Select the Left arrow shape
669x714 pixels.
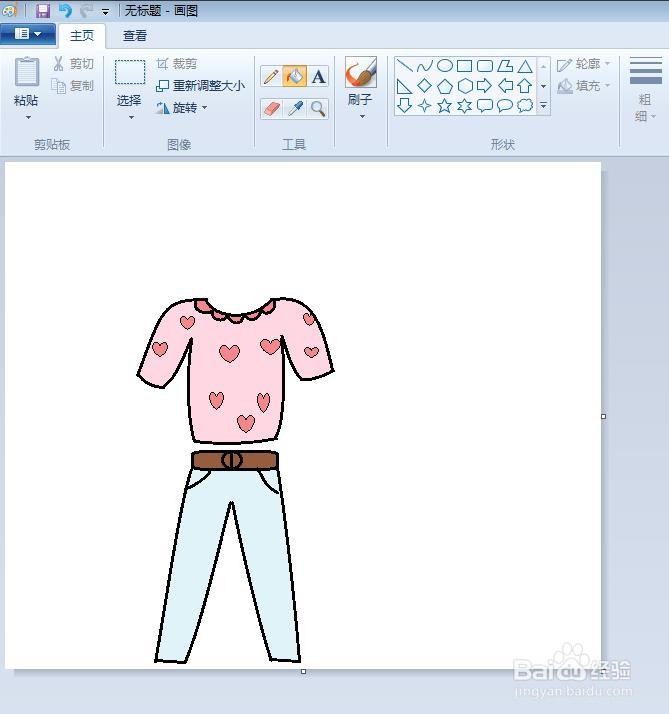[x=505, y=86]
